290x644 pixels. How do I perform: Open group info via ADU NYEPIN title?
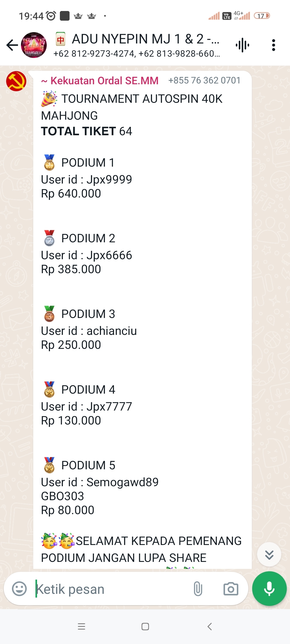coord(145,39)
